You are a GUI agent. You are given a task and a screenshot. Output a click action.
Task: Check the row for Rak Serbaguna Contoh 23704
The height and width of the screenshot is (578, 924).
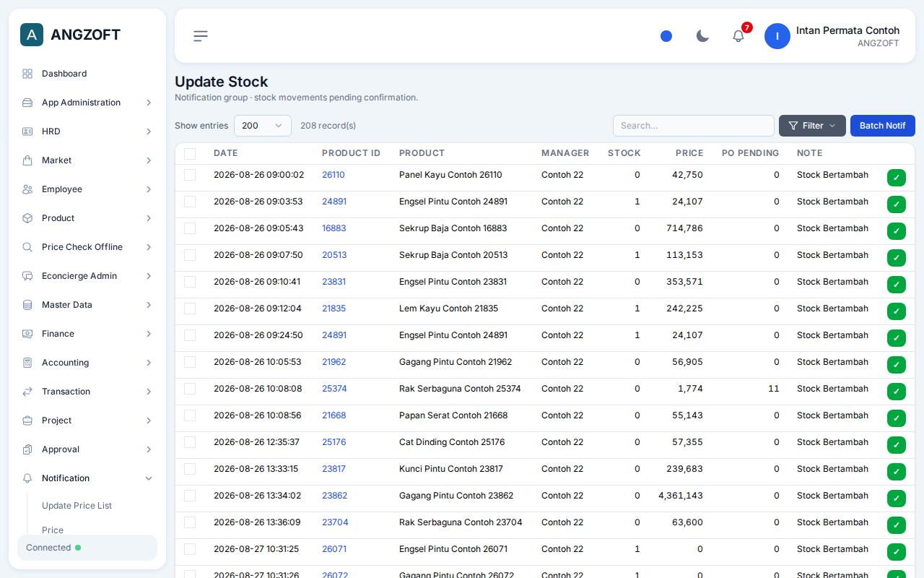(x=190, y=522)
